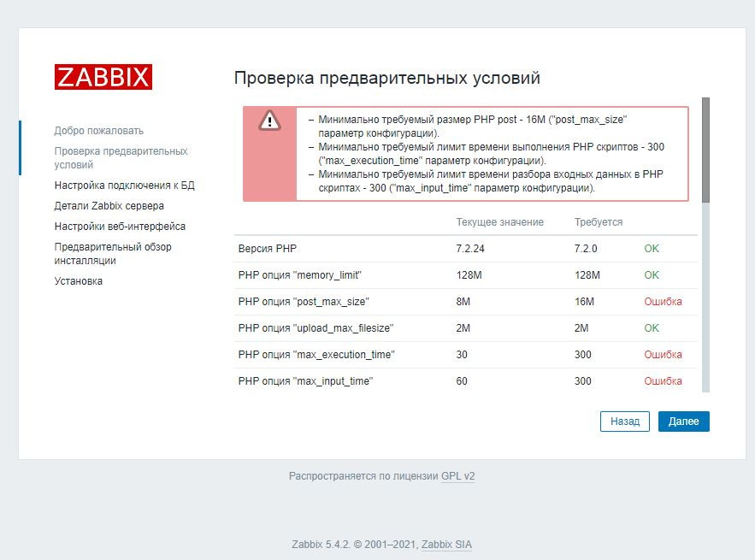Click the ZABBIX logo
The height and width of the screenshot is (560, 755).
(x=103, y=77)
